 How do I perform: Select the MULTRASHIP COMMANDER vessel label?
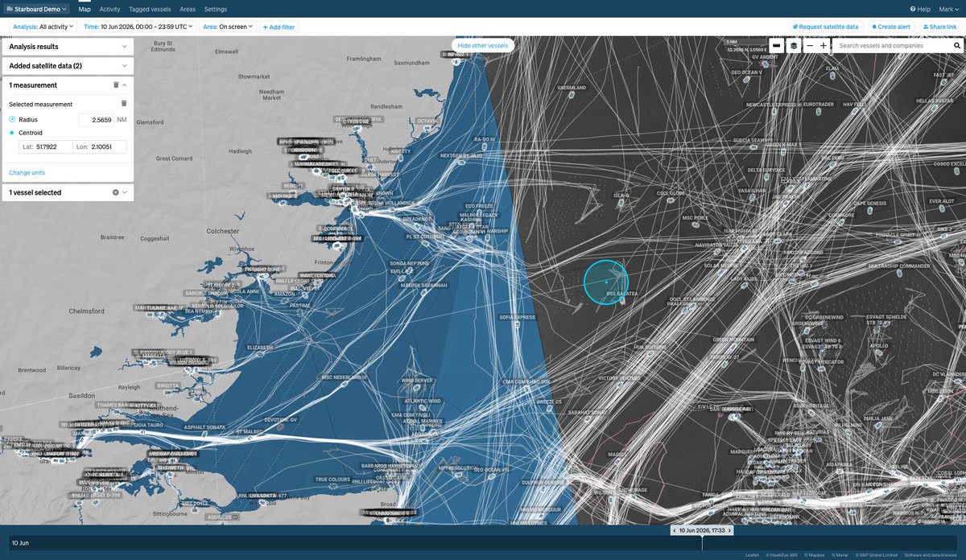pos(898,266)
